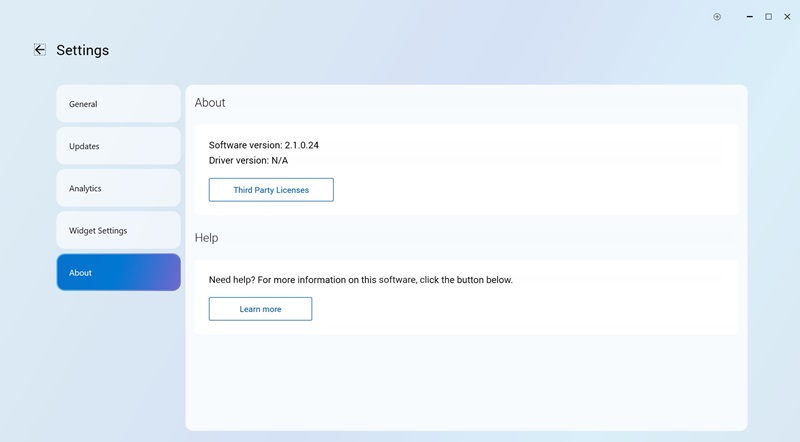Select the Analytics tab in sidebar
800x442 pixels.
pos(118,188)
